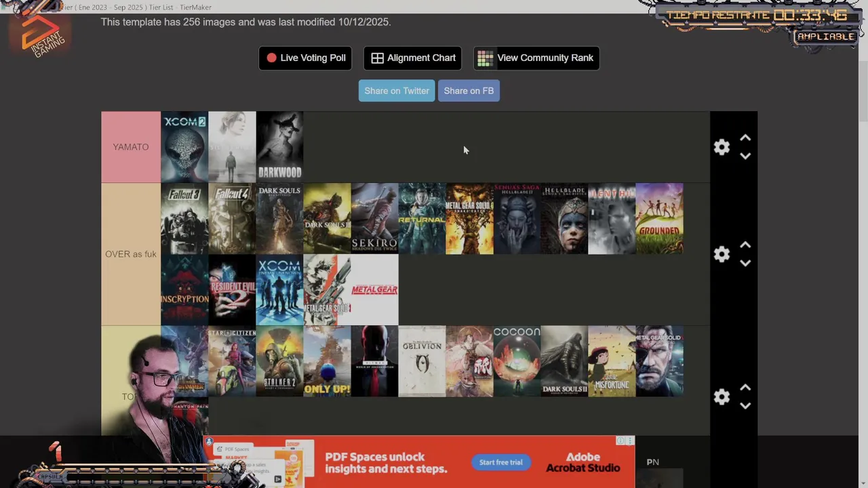The image size is (868, 488).
Task: Open the Alignment Chart
Action: pos(412,58)
